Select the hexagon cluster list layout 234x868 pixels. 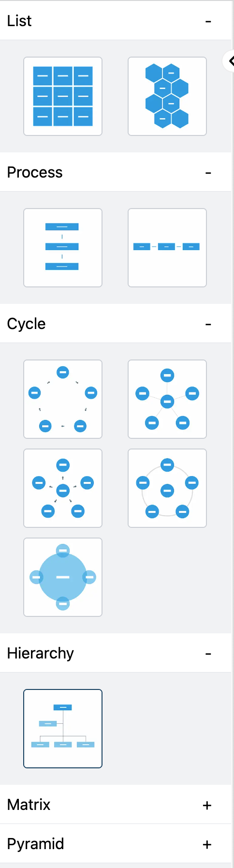tap(167, 96)
